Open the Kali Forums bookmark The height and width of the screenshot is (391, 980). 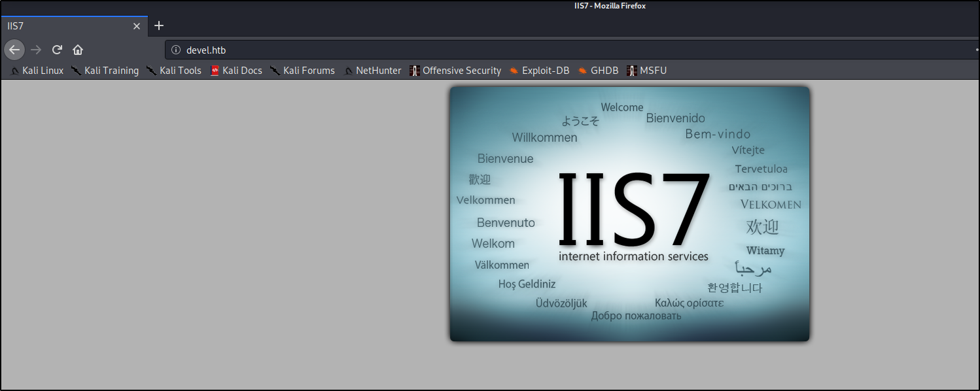tap(302, 71)
